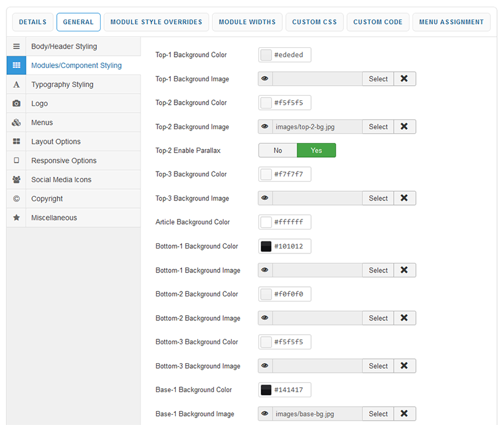Click the Copyright symbol icon
Image resolution: width=504 pixels, height=425 pixels.
(x=16, y=199)
